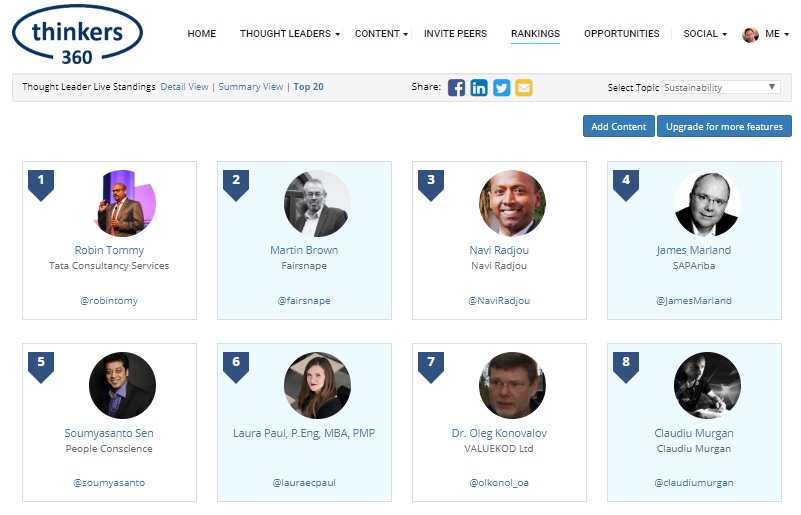The height and width of the screenshot is (515, 801).
Task: Switch to Detail View
Action: tap(184, 87)
